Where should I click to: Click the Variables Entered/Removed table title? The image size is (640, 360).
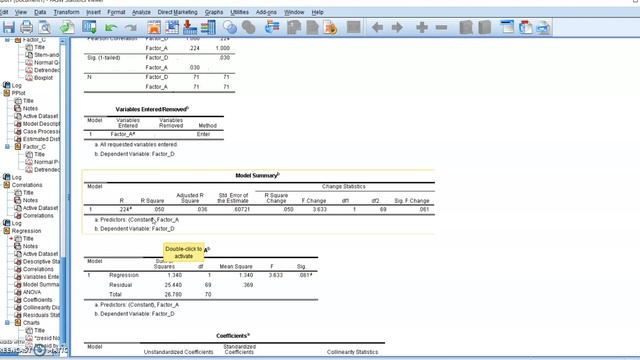point(152,109)
